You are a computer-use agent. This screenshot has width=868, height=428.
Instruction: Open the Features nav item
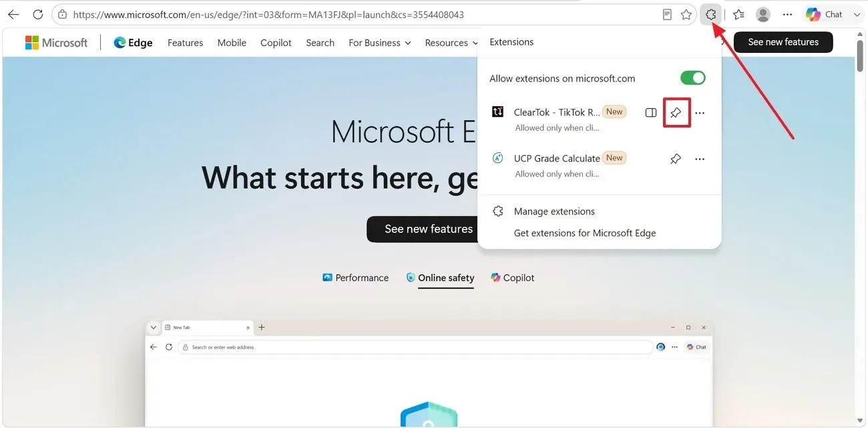185,43
